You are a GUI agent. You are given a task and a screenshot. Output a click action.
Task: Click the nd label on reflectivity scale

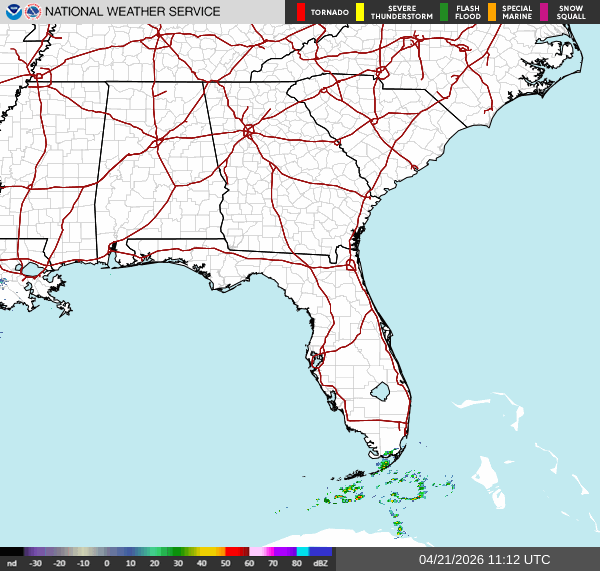pos(11,563)
